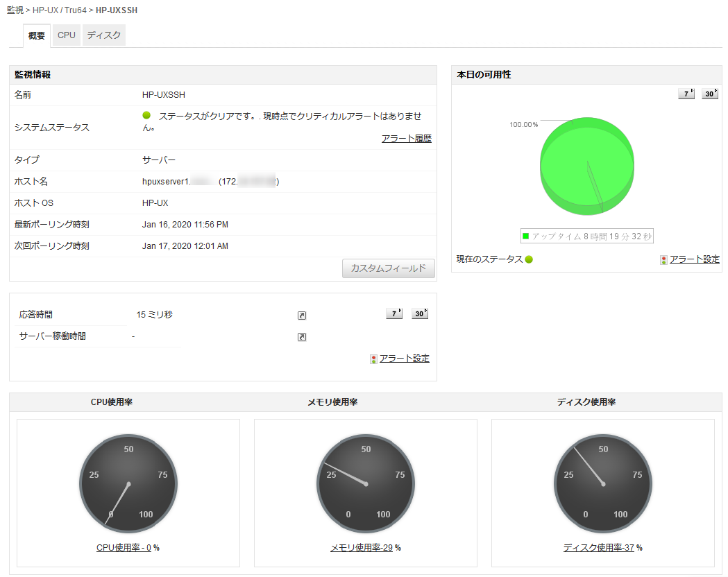
Task: Click the ディスク使用率-37 link
Action: 598,548
